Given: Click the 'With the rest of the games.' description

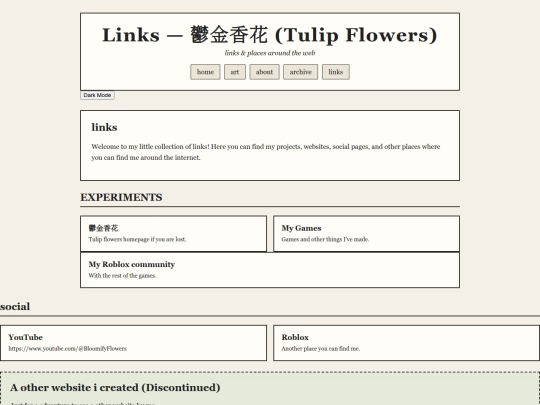Looking at the screenshot, I should 122,276.
